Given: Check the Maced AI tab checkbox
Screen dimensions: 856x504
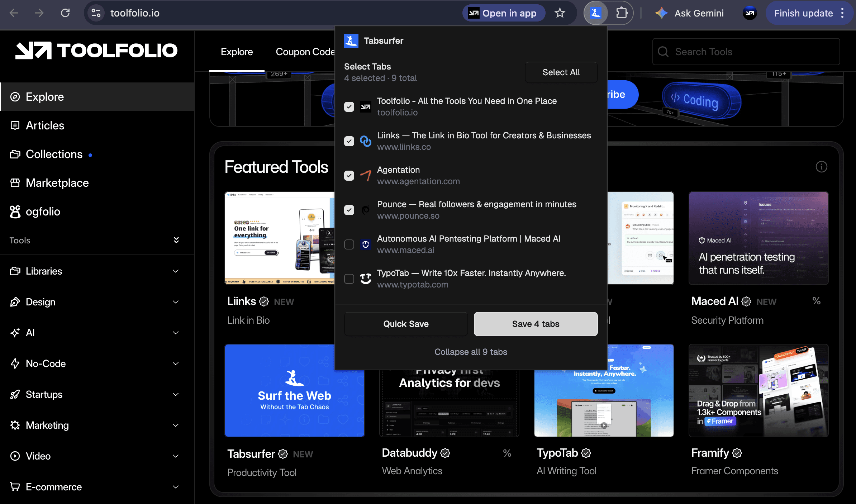Looking at the screenshot, I should pyautogui.click(x=349, y=244).
